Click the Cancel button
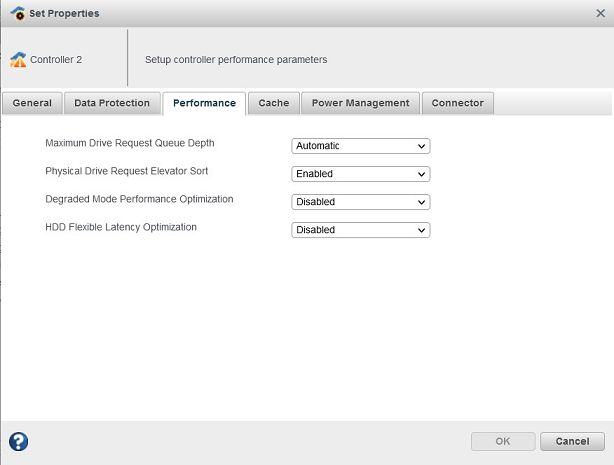 572,441
